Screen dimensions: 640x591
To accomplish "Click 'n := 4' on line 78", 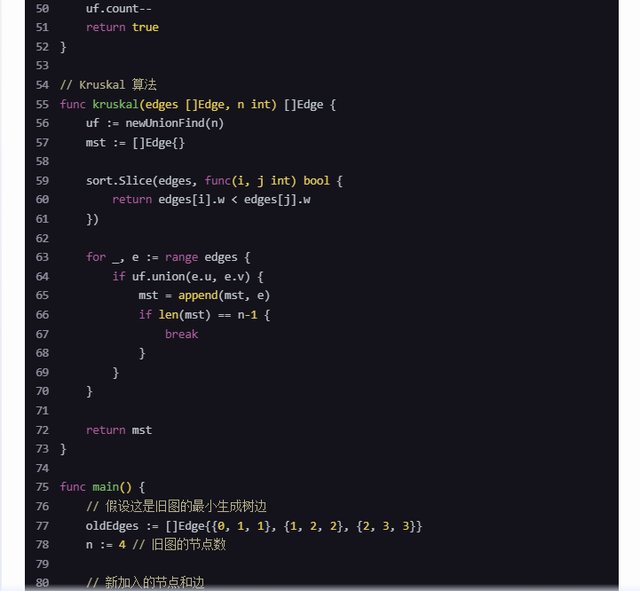I will point(106,545).
